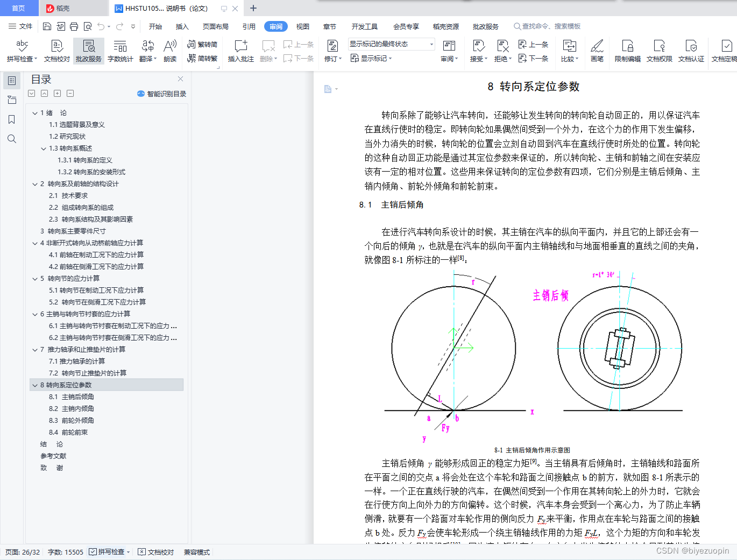
Task: Jump to previous change 上一条 near 拒绝
Action: (533, 44)
